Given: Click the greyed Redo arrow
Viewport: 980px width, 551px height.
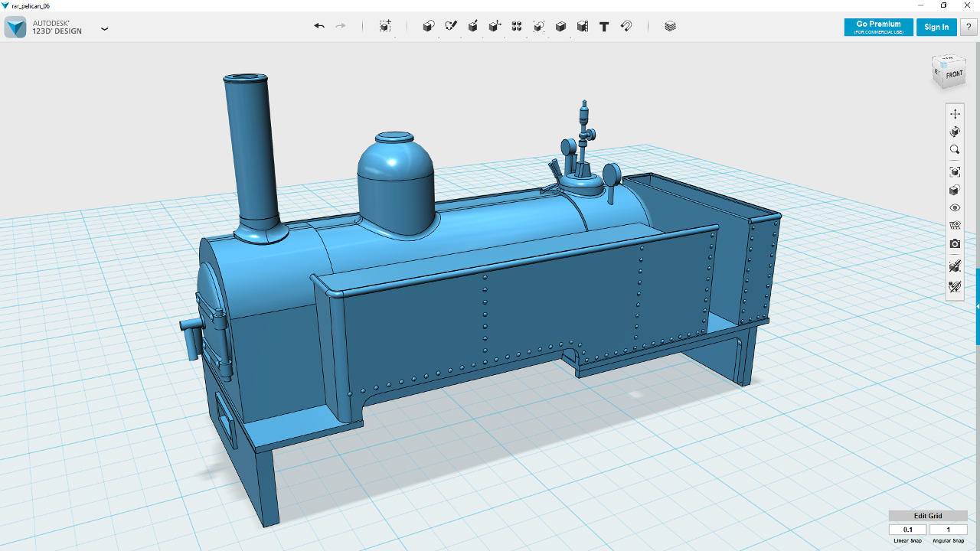Looking at the screenshot, I should point(341,26).
